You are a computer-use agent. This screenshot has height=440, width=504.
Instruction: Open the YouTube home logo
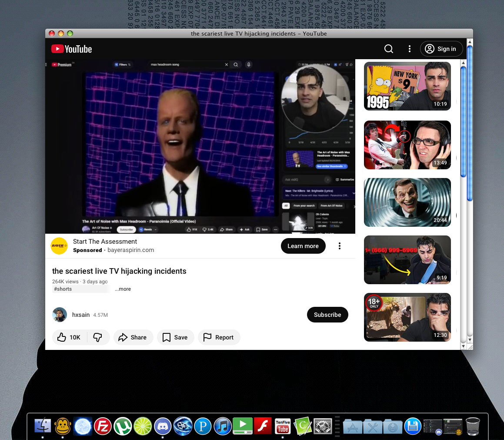[x=72, y=49]
